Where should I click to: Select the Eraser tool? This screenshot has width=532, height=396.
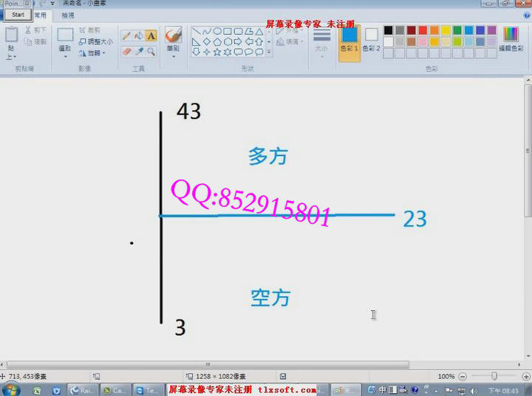point(126,52)
